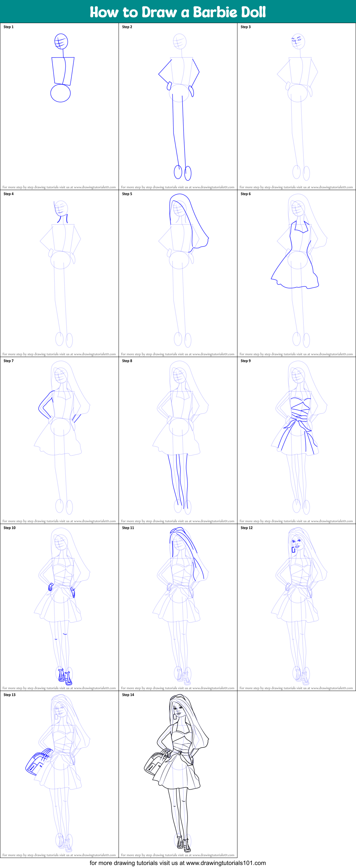Image resolution: width=356 pixels, height=868 pixels.
Task: Click the blue earring in Step 12
Action: (x=293, y=549)
